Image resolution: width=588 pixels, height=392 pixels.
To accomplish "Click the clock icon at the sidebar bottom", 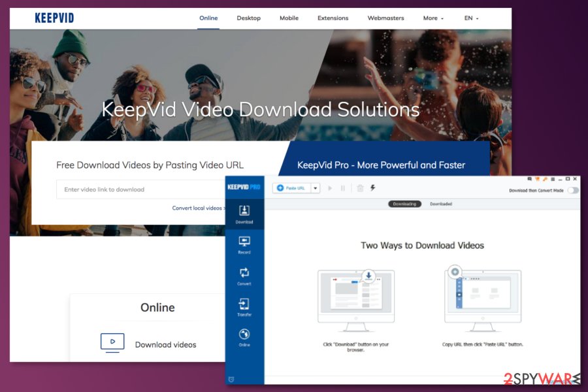I will point(231,379).
